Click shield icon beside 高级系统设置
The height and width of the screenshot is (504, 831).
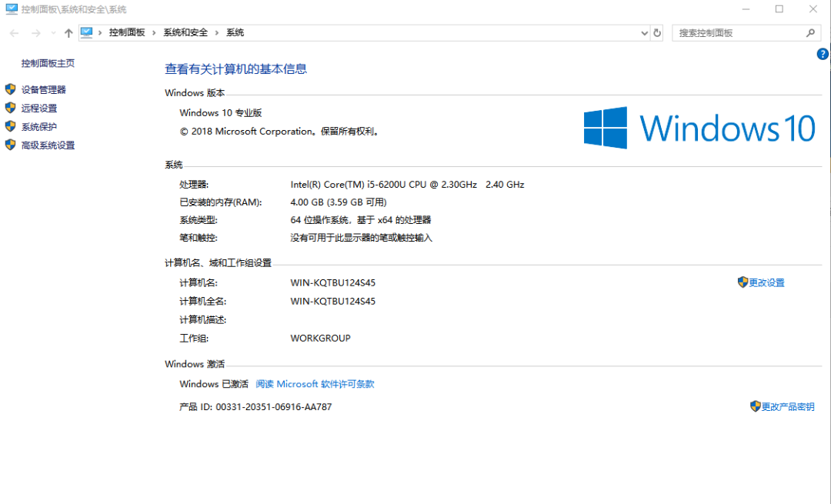[10, 145]
